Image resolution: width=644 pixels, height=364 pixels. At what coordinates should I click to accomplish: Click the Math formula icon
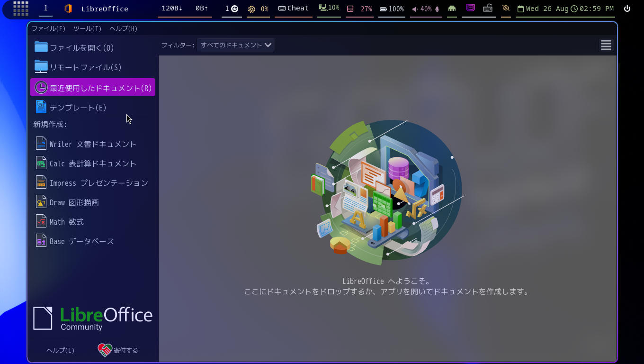(x=41, y=221)
